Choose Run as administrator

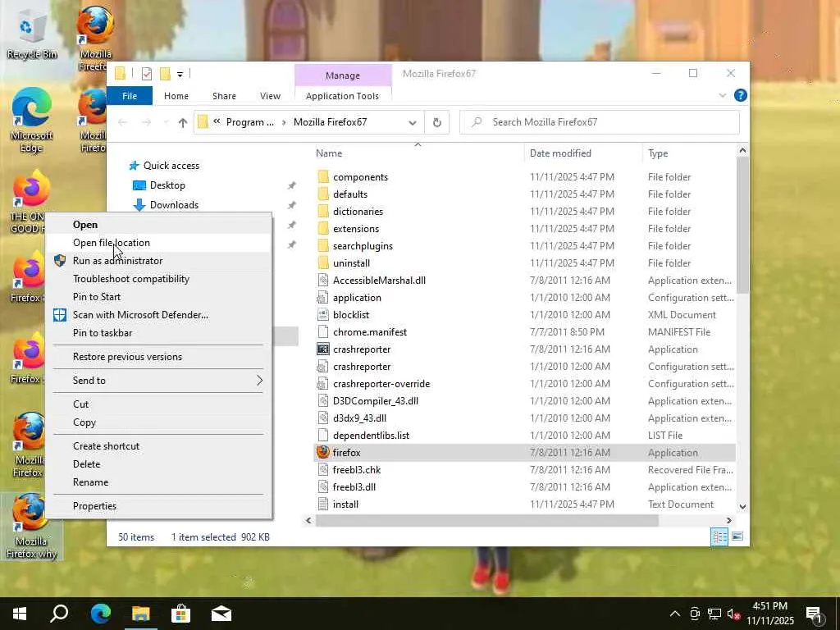(x=158, y=261)
